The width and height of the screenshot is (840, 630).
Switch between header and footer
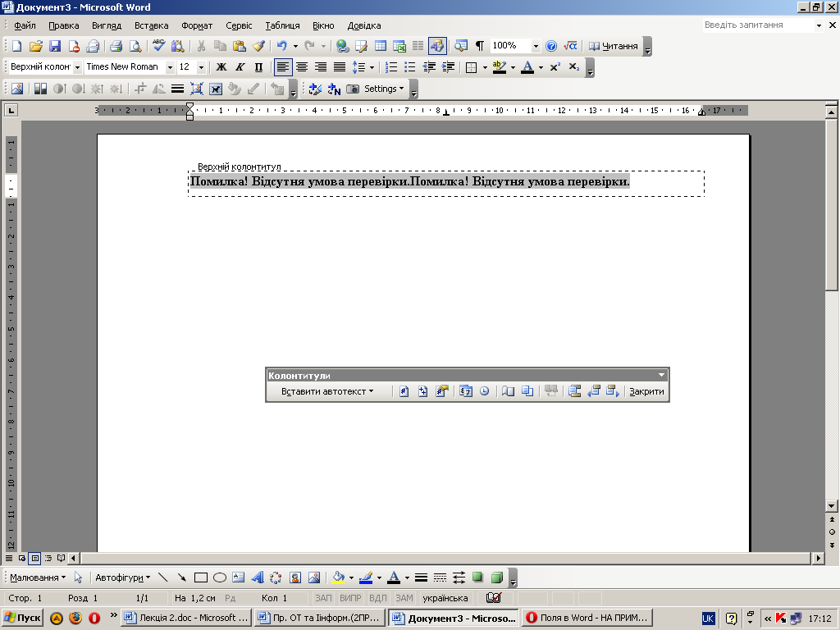tap(575, 391)
